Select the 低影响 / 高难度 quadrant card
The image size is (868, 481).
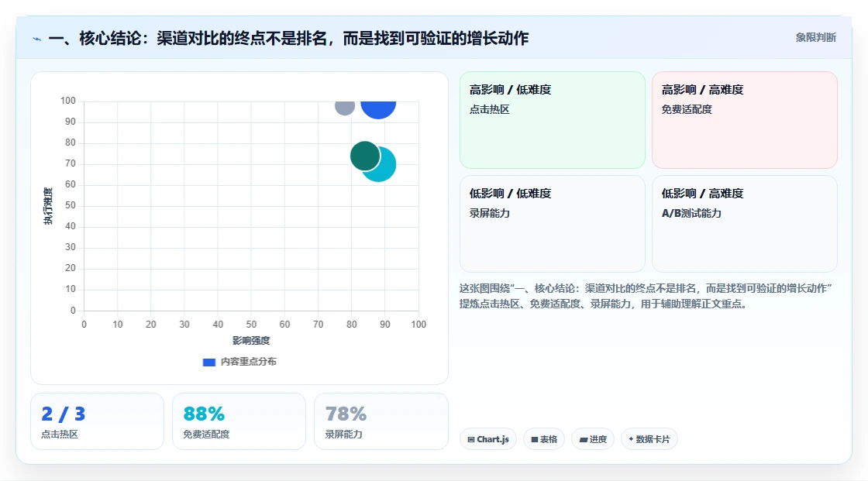tap(745, 224)
